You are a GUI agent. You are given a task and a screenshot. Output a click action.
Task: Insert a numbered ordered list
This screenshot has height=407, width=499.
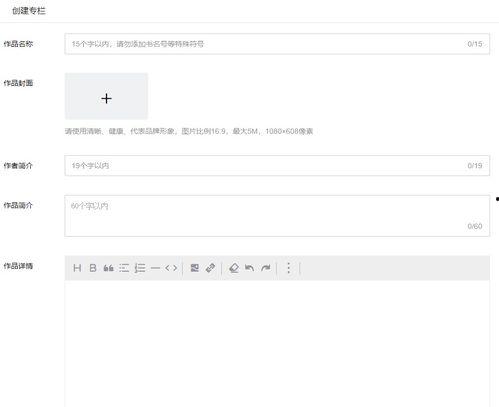point(140,268)
